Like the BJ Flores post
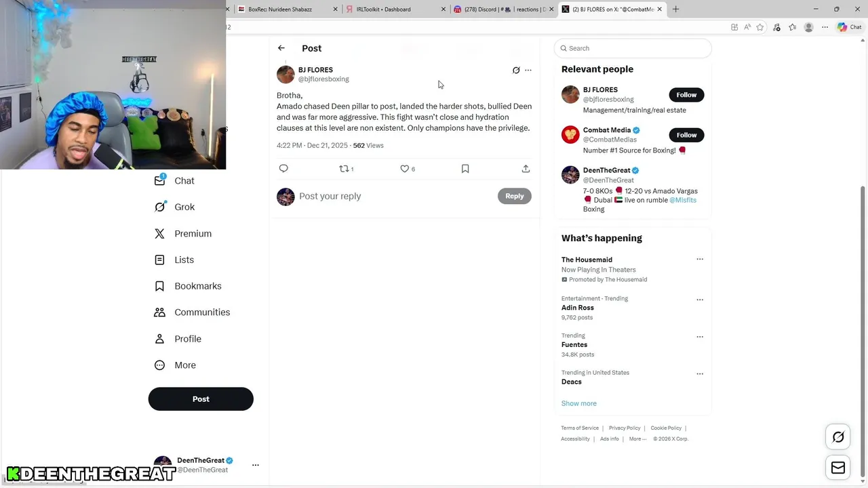Viewport: 868px width, 488px height. click(405, 169)
